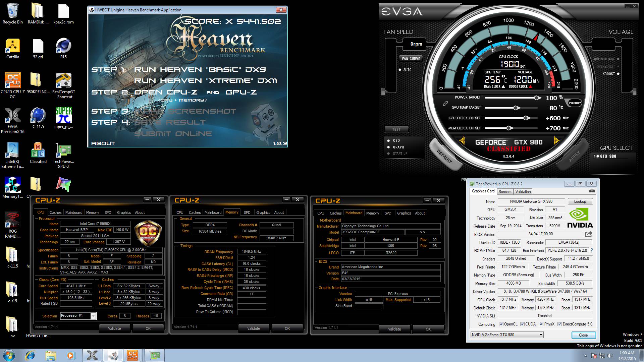Open Graphics tab in the CPU-Z Mainboard window

pyautogui.click(x=404, y=213)
